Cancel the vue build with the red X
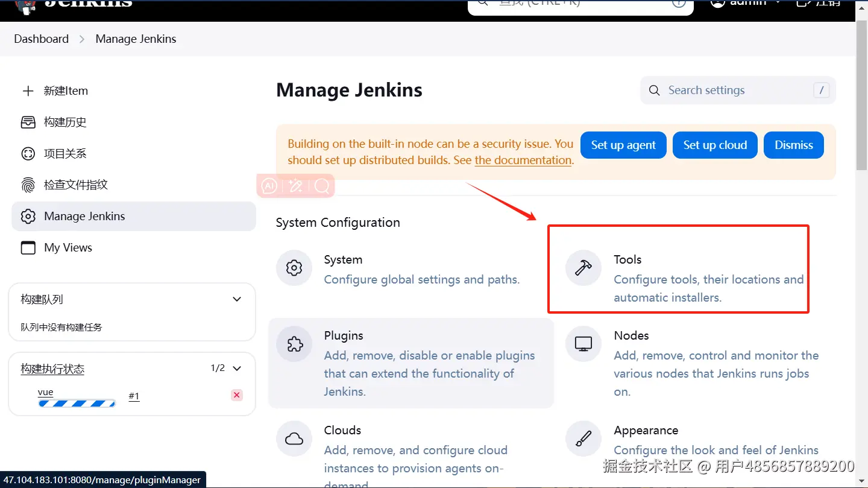Viewport: 868px width, 488px height. click(x=237, y=395)
